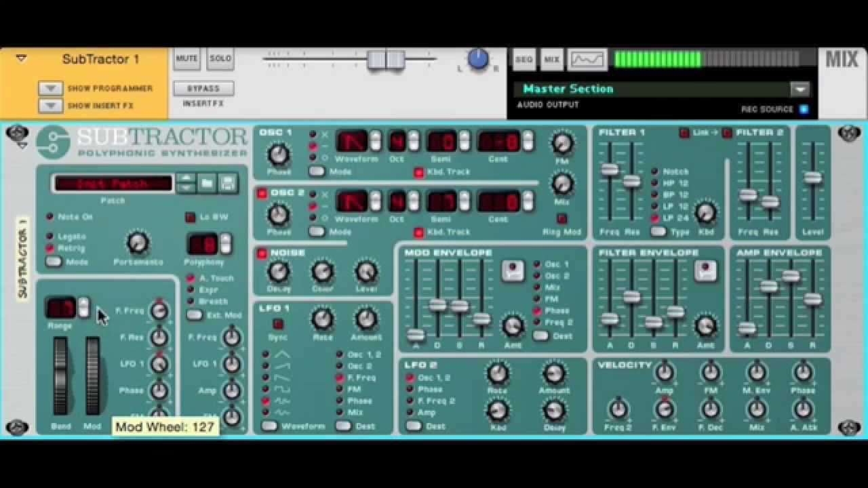This screenshot has height=488, width=868.
Task: Toggle the Mod Envelope invert button
Action: (513, 271)
